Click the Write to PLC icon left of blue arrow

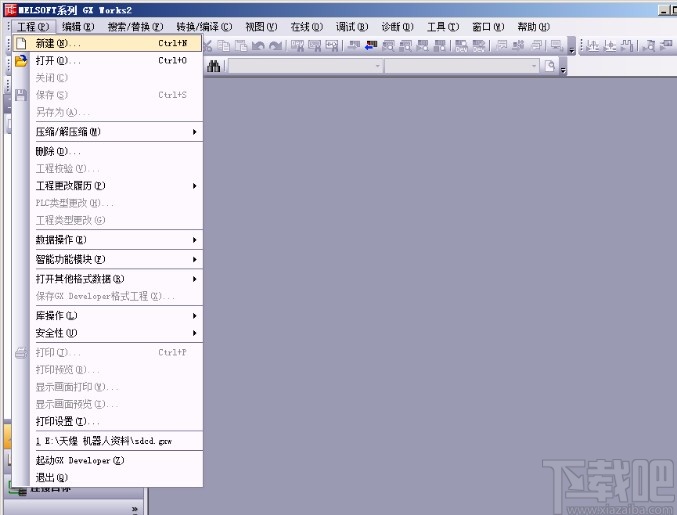point(354,45)
